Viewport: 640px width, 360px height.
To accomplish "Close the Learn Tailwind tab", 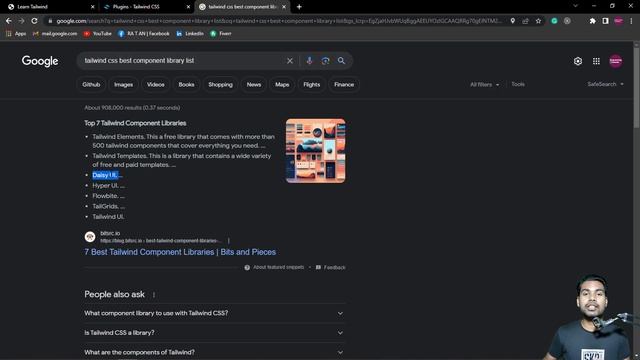I will (93, 7).
